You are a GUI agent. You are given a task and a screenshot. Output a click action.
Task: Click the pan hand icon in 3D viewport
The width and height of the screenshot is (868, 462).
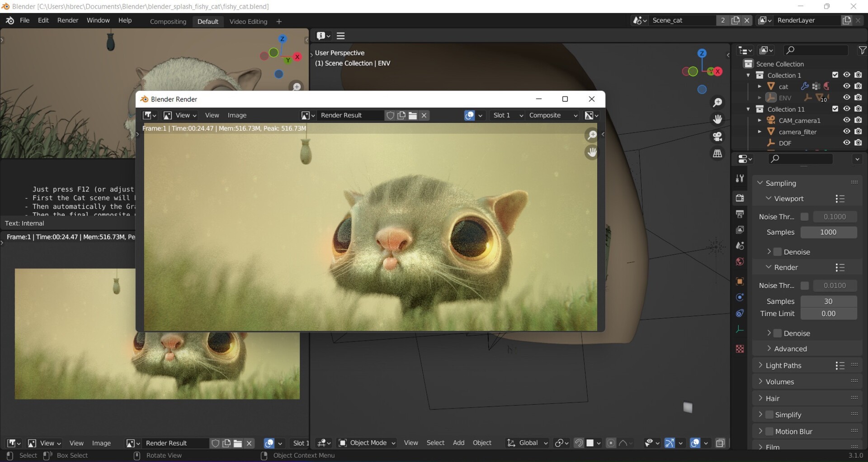(x=717, y=119)
